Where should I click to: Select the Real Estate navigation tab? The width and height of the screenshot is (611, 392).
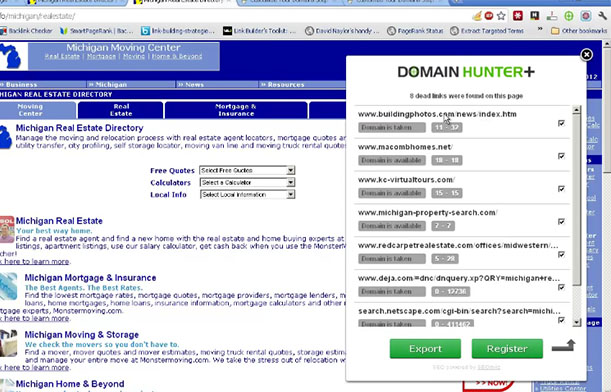(121, 110)
